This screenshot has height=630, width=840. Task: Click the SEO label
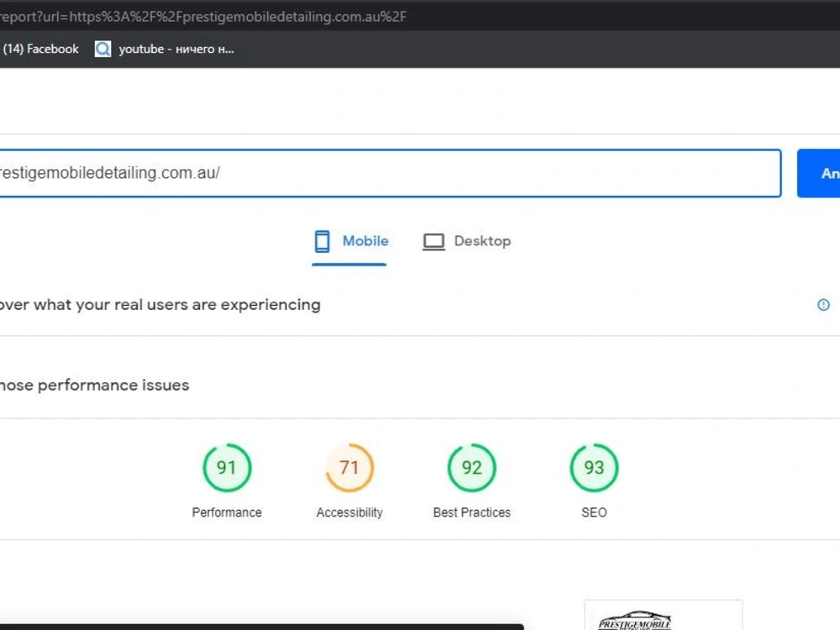click(x=594, y=512)
